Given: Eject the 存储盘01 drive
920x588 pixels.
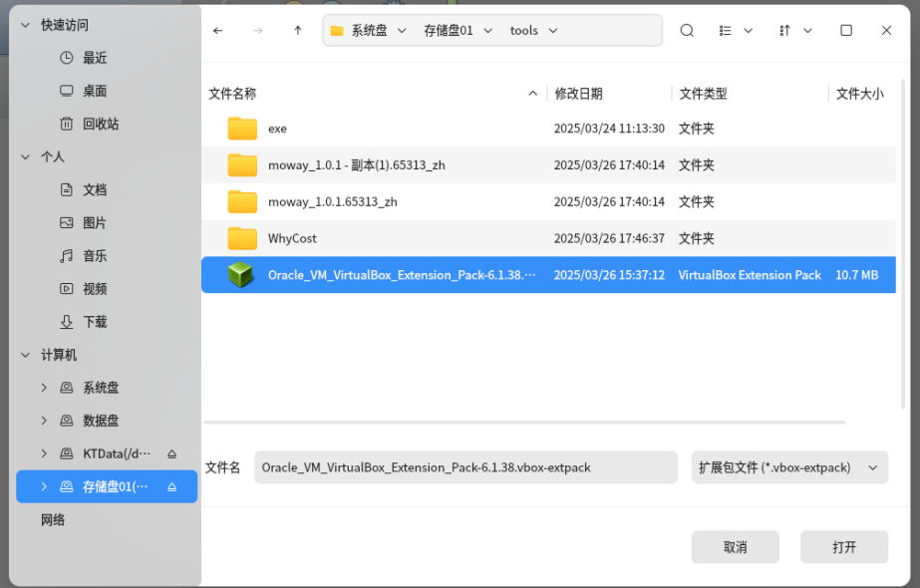Looking at the screenshot, I should pos(171,486).
